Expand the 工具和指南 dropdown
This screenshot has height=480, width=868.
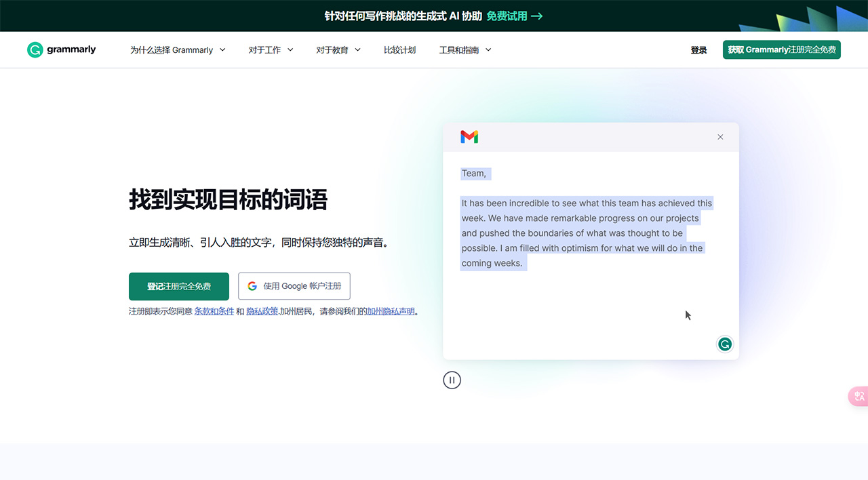(x=465, y=49)
